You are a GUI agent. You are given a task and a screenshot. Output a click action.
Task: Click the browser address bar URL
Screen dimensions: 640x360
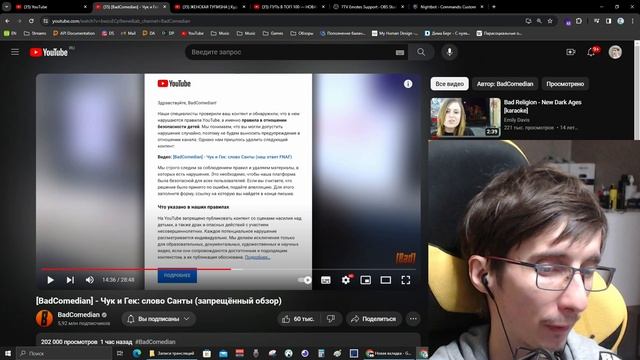pos(121,21)
